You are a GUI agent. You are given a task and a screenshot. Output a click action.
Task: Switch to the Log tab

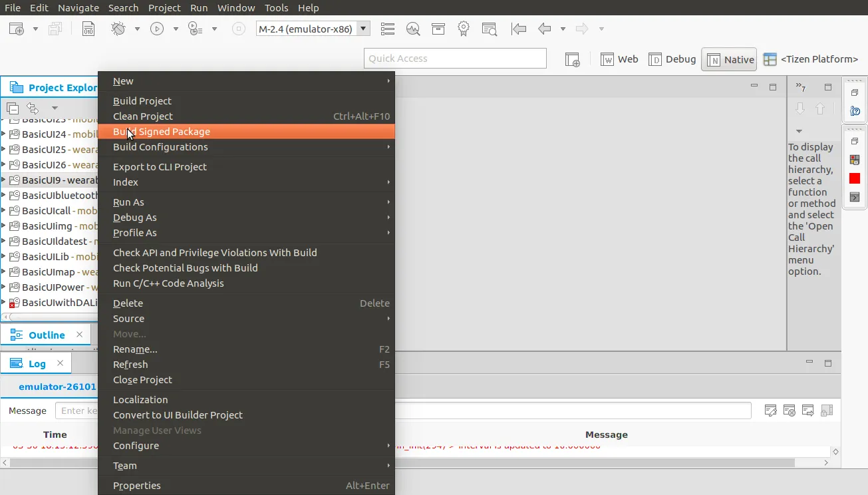coord(37,364)
